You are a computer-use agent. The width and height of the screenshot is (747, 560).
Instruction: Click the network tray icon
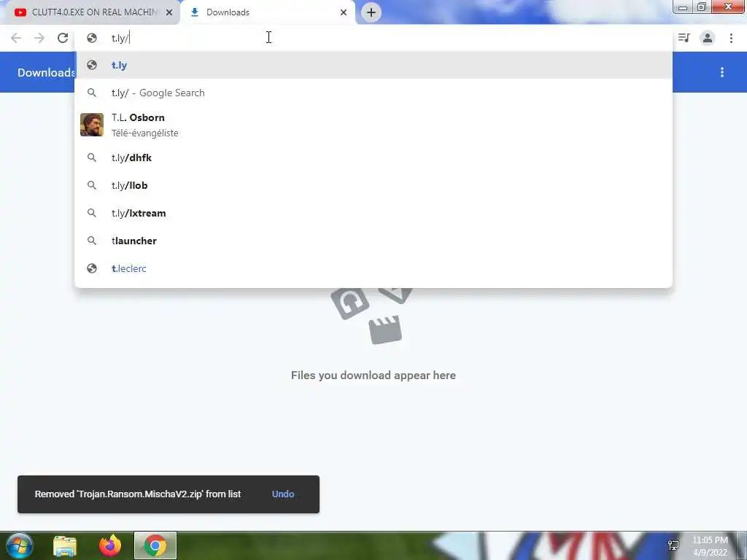pos(673,545)
